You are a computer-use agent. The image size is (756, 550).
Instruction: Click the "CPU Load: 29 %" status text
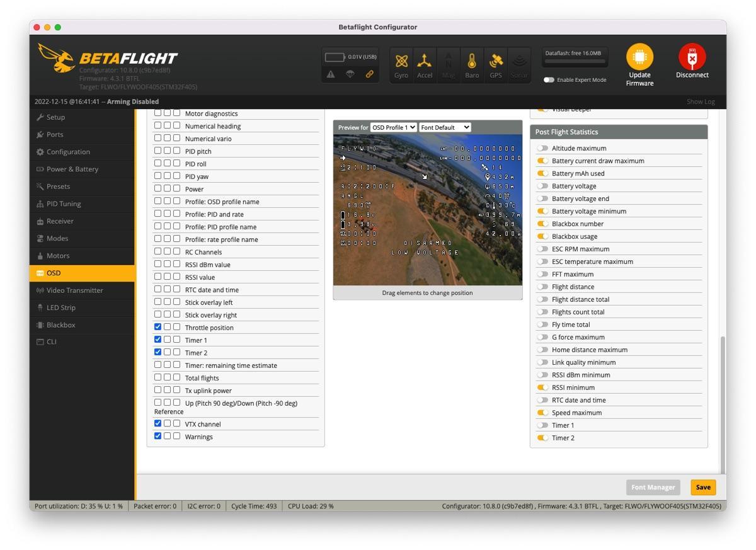tap(311, 506)
